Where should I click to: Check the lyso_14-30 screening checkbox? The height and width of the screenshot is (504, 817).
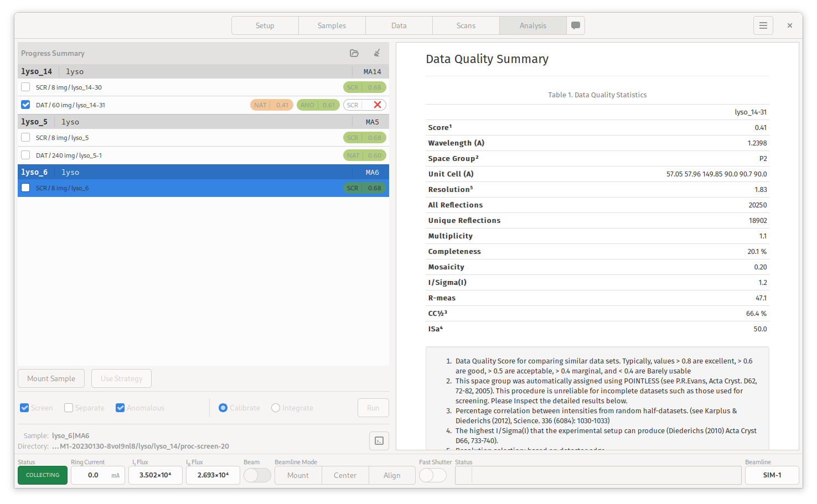click(x=25, y=87)
